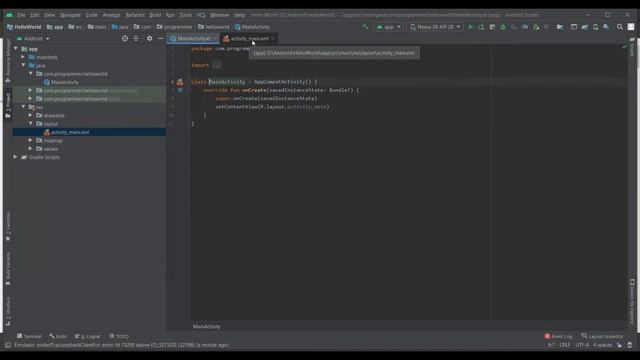Collapse the res folder
The image size is (640, 360).
point(23,107)
